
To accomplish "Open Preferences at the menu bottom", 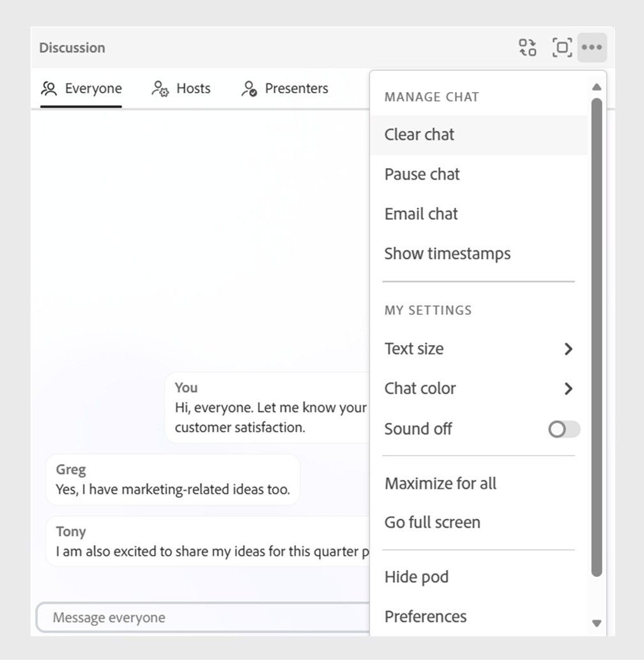I will tap(425, 616).
